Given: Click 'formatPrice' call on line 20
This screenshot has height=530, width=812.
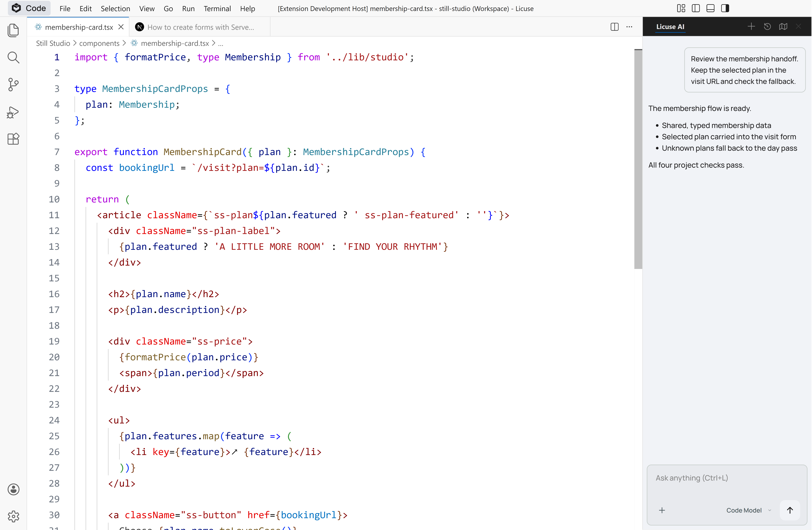Looking at the screenshot, I should (x=155, y=357).
